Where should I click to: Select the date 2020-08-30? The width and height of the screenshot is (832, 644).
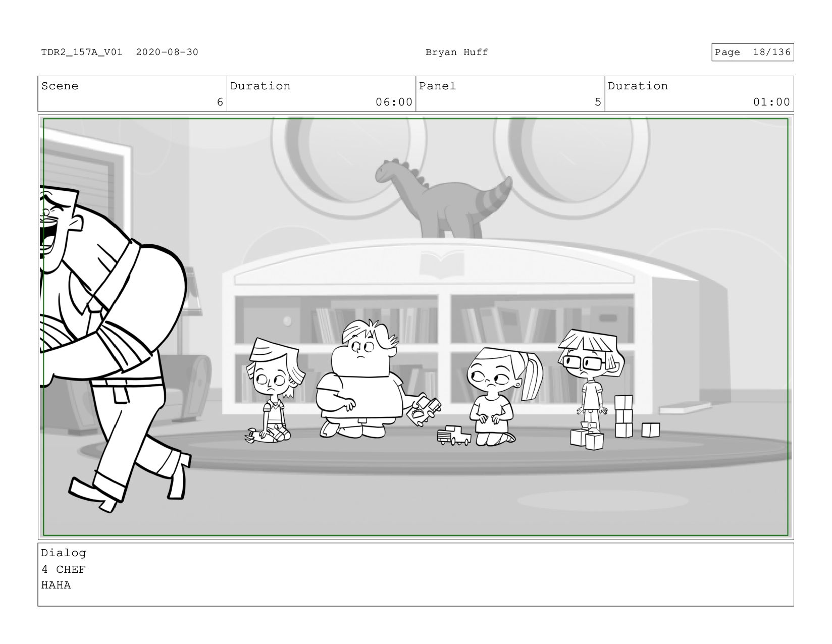[x=167, y=52]
